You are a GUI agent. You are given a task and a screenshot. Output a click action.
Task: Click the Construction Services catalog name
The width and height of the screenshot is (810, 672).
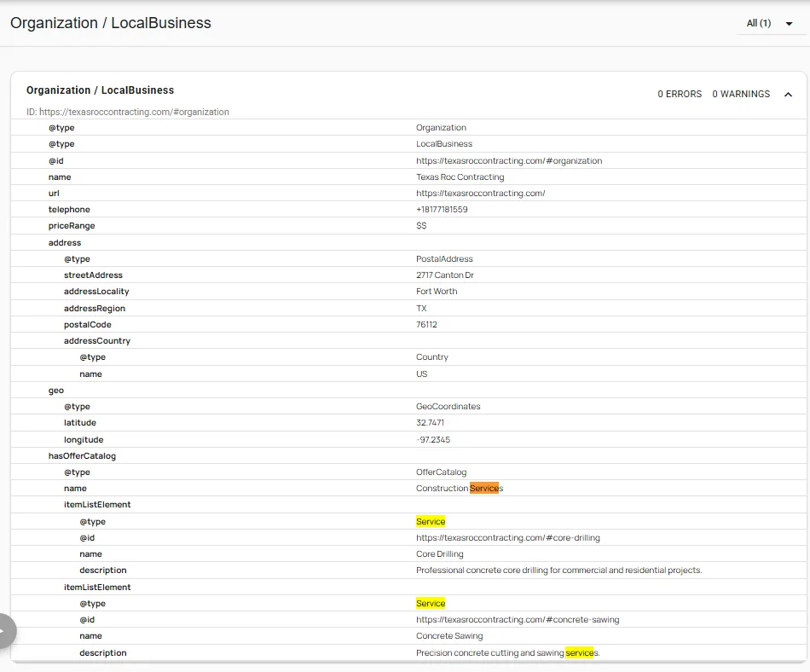(x=460, y=488)
